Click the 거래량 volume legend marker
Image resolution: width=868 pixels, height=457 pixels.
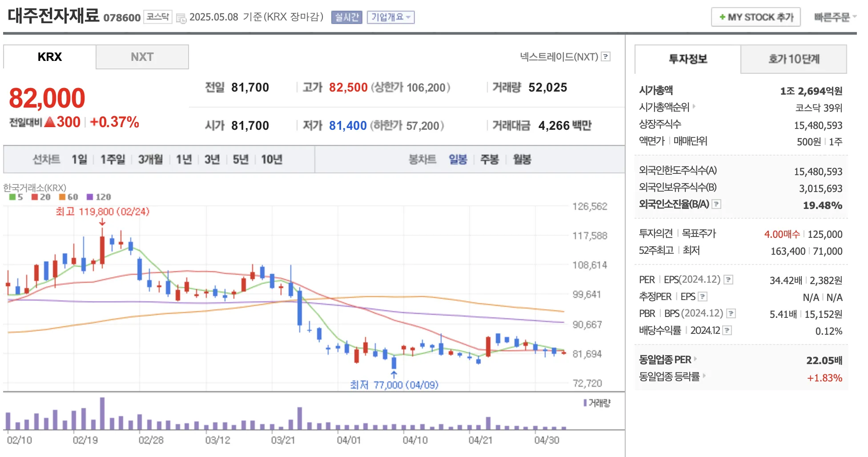[585, 403]
